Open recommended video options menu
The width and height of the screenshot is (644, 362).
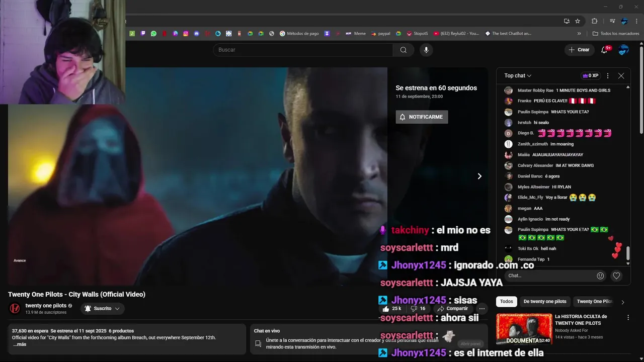pyautogui.click(x=628, y=318)
